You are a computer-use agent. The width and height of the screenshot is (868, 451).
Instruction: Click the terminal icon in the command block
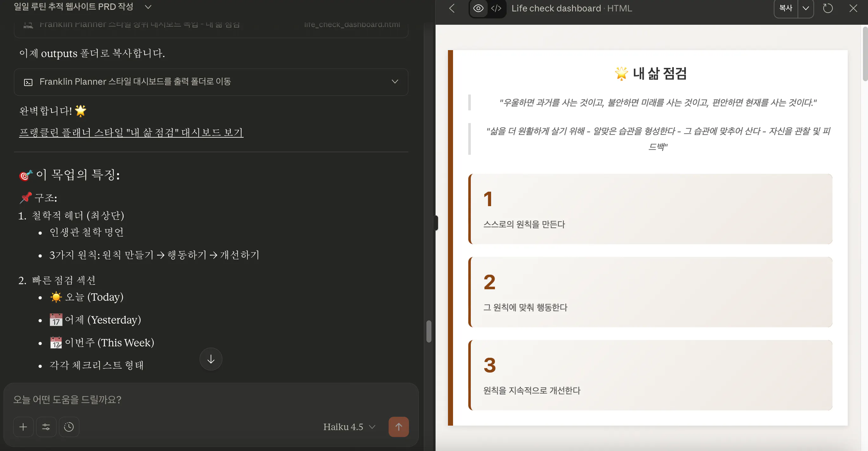click(x=28, y=82)
